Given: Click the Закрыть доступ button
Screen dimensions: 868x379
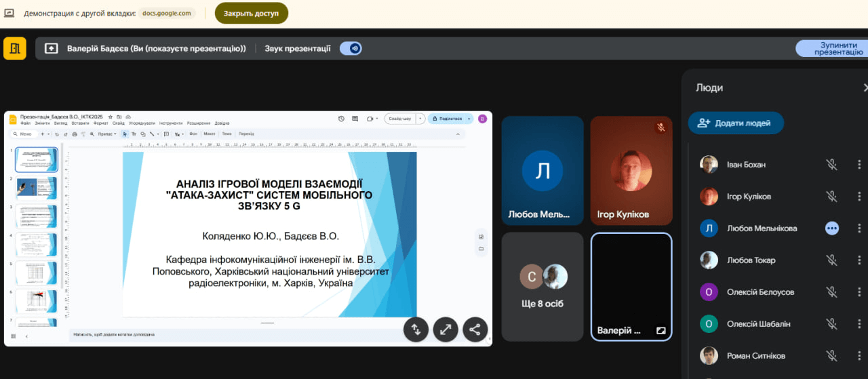Looking at the screenshot, I should (x=251, y=13).
